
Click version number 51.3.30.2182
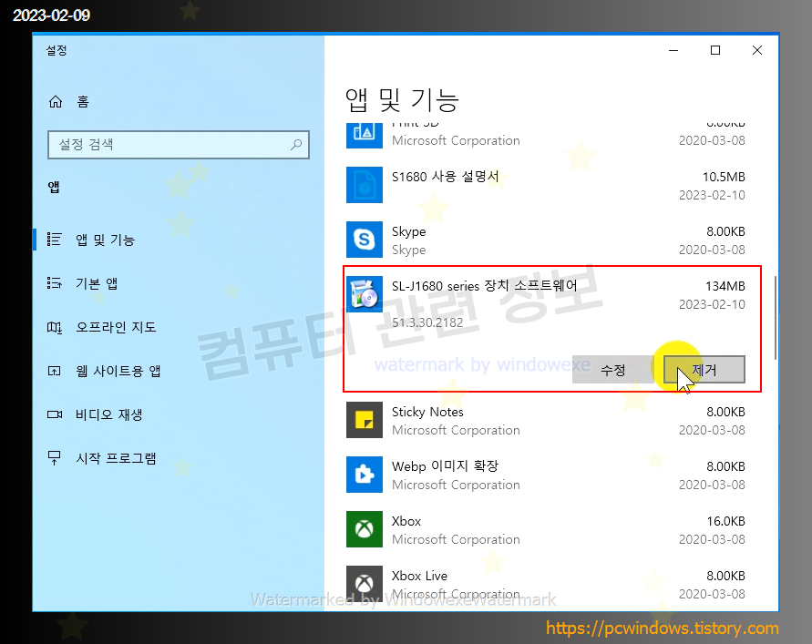[427, 322]
